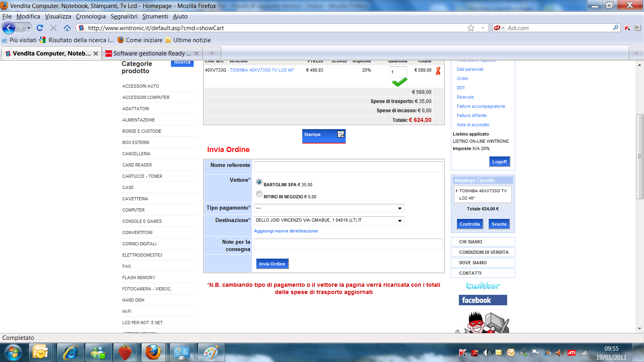Viewport: 644px width, 362px height.
Task: Select RITIRO IN NEGOZIO € 0,00 option
Action: (259, 194)
